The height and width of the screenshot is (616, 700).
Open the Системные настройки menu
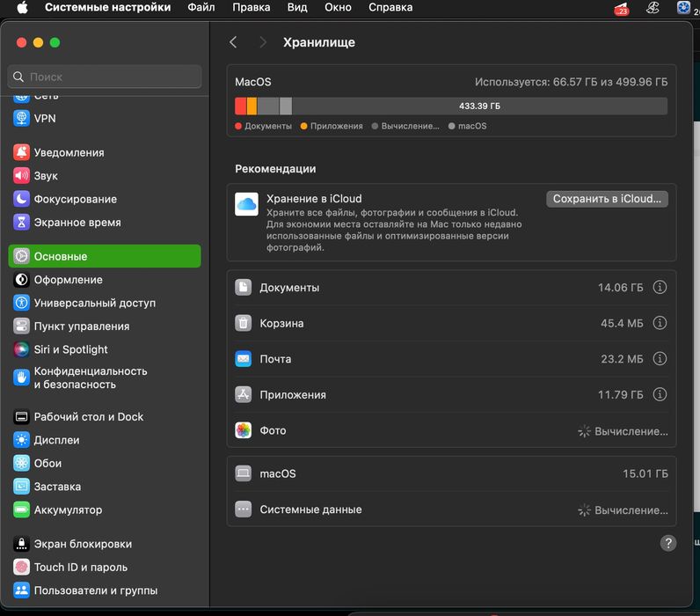pos(107,8)
